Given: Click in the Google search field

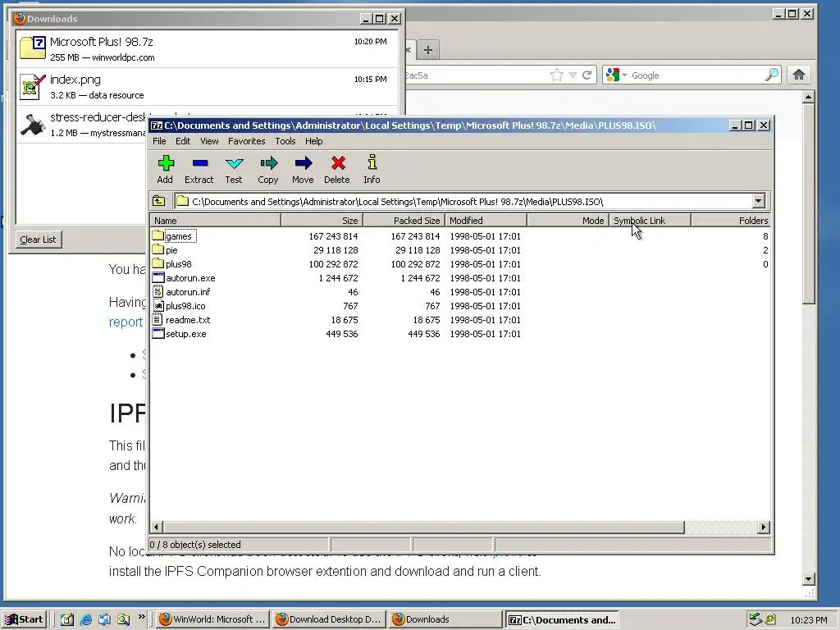Looking at the screenshot, I should pos(696,75).
